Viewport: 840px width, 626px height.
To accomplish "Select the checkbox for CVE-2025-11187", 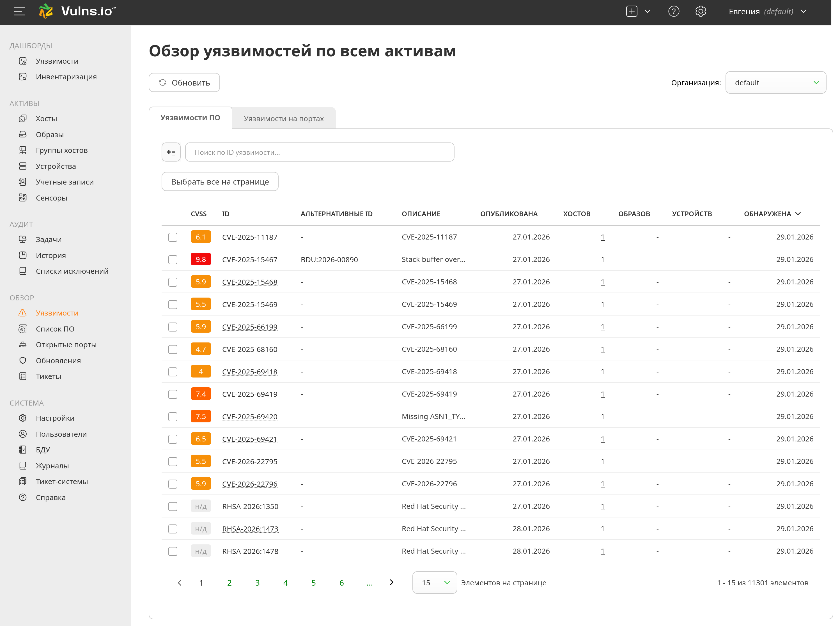I will (173, 237).
